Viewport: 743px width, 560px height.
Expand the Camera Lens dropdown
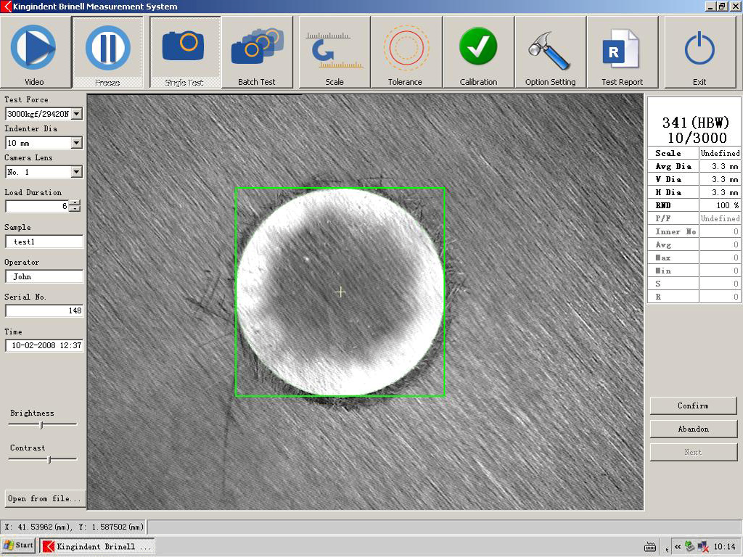(x=77, y=172)
